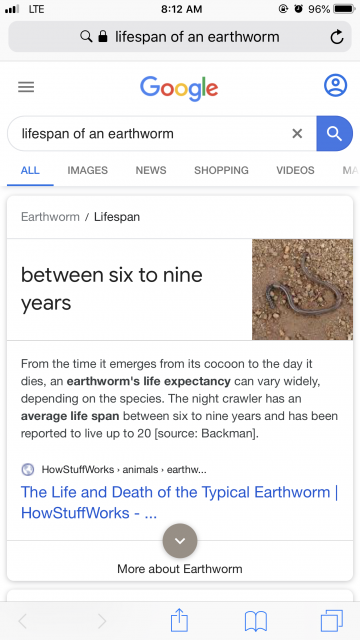Open the Google account profile icon
The height and width of the screenshot is (640, 360).
coord(335,85)
